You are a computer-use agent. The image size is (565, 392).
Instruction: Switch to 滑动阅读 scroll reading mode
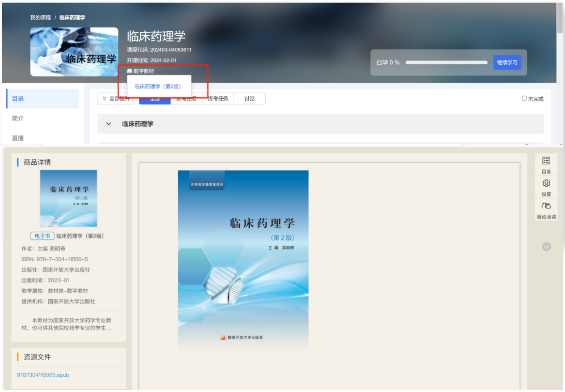(x=546, y=206)
